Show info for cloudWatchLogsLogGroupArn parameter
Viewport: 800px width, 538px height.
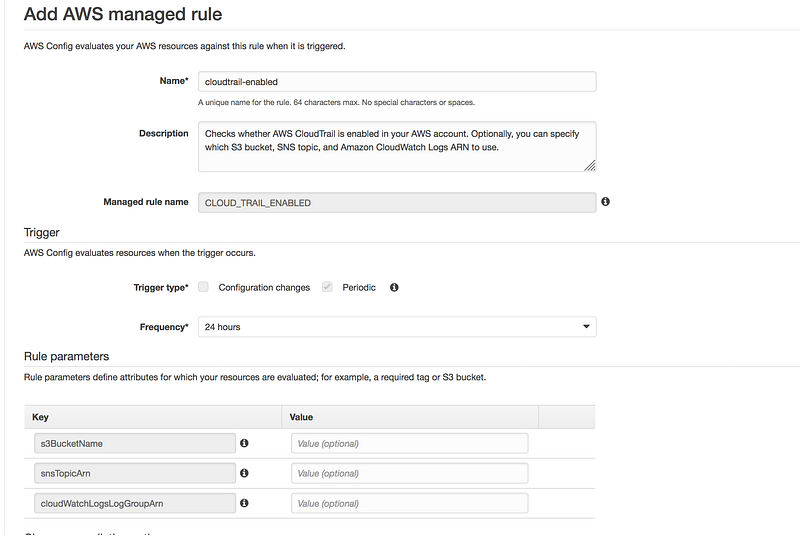point(244,503)
